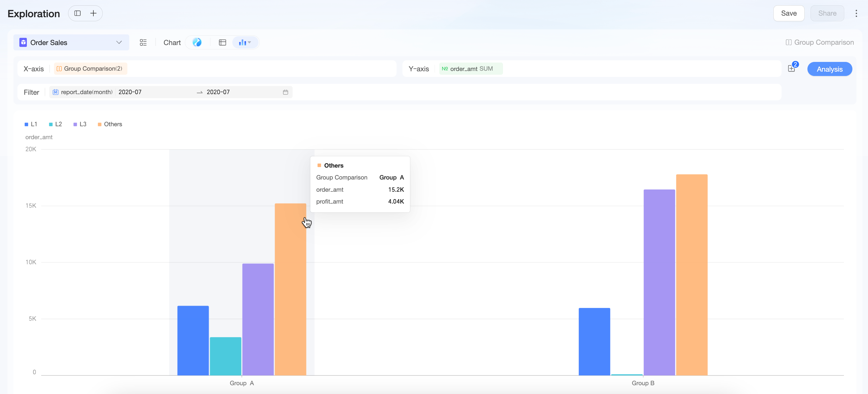Image resolution: width=868 pixels, height=394 pixels.
Task: Expand the Order Sales dataset dropdown
Action: click(x=71, y=43)
